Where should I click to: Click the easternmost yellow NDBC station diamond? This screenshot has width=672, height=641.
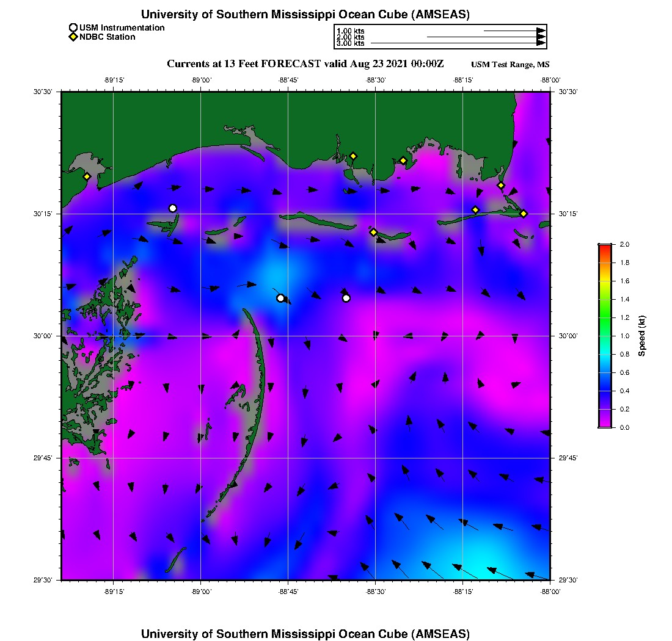(524, 213)
